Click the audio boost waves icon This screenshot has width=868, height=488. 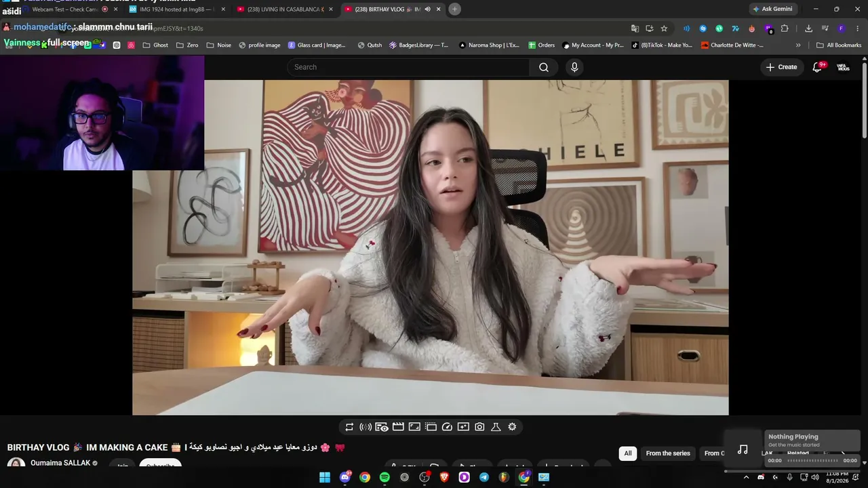pyautogui.click(x=366, y=427)
